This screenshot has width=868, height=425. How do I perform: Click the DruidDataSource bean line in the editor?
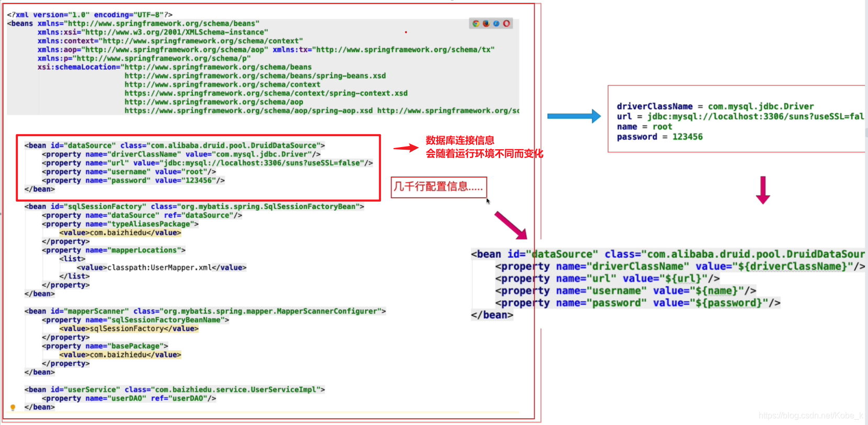[175, 146]
